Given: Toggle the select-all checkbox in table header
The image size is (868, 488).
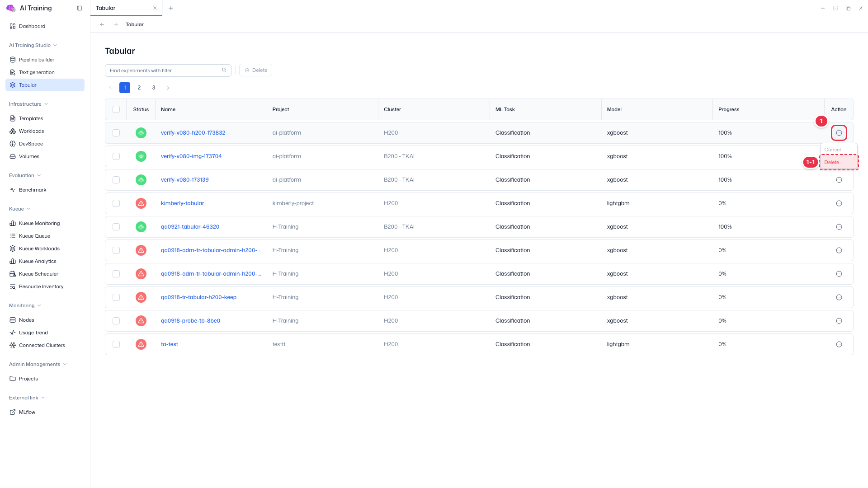Looking at the screenshot, I should point(116,109).
